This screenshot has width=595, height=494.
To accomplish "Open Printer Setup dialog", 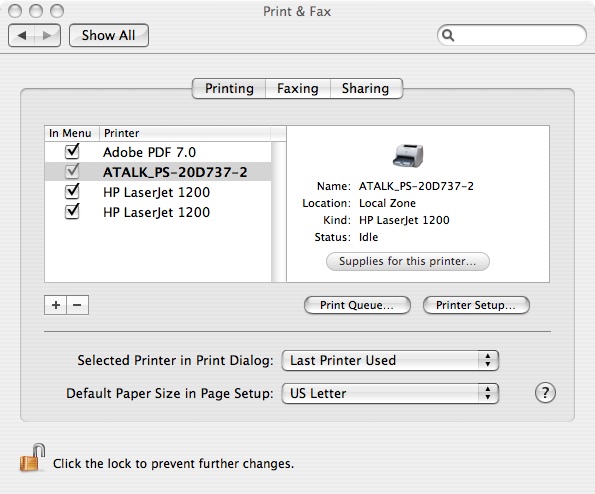I will (476, 305).
